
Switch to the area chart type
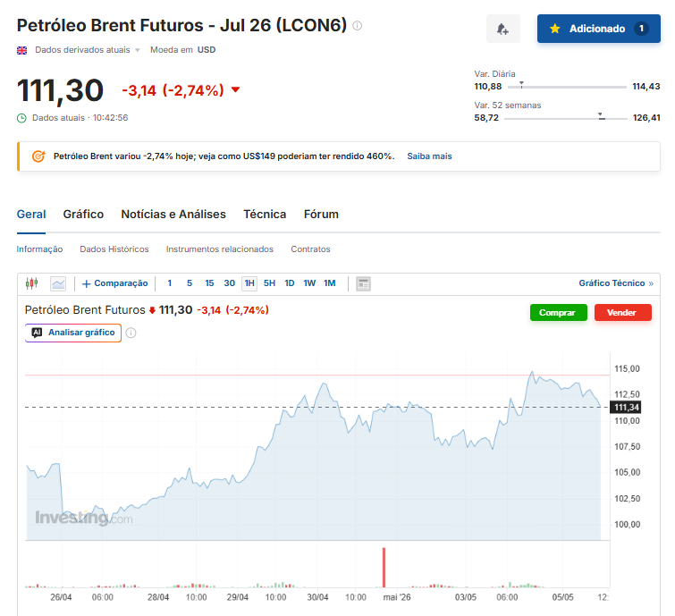click(x=58, y=283)
